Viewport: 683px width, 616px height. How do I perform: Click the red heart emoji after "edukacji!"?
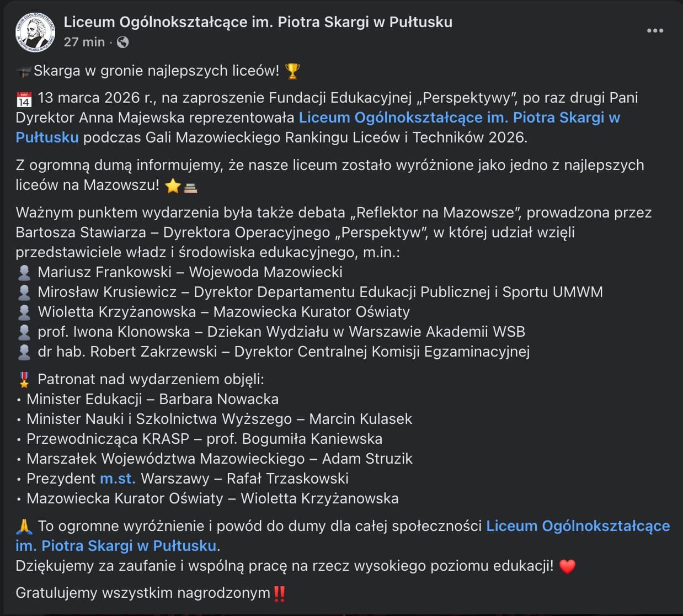tap(567, 566)
